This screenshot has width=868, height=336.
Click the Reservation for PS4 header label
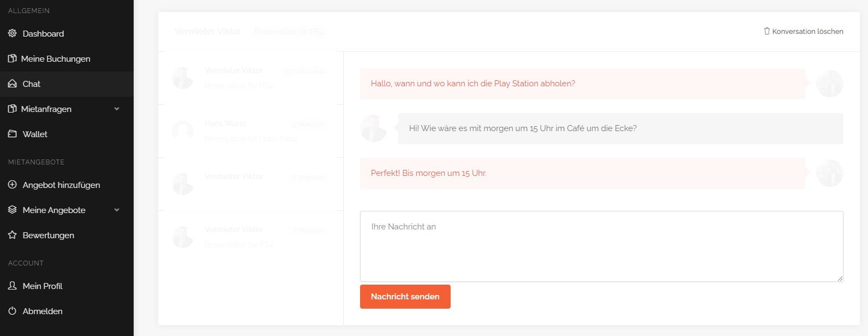pos(289,32)
